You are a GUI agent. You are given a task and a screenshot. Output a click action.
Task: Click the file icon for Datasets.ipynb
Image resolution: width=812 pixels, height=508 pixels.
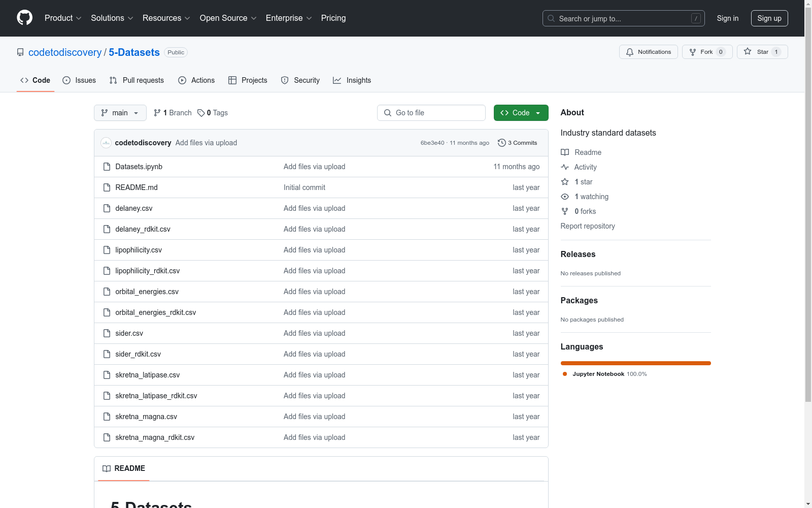tap(107, 167)
